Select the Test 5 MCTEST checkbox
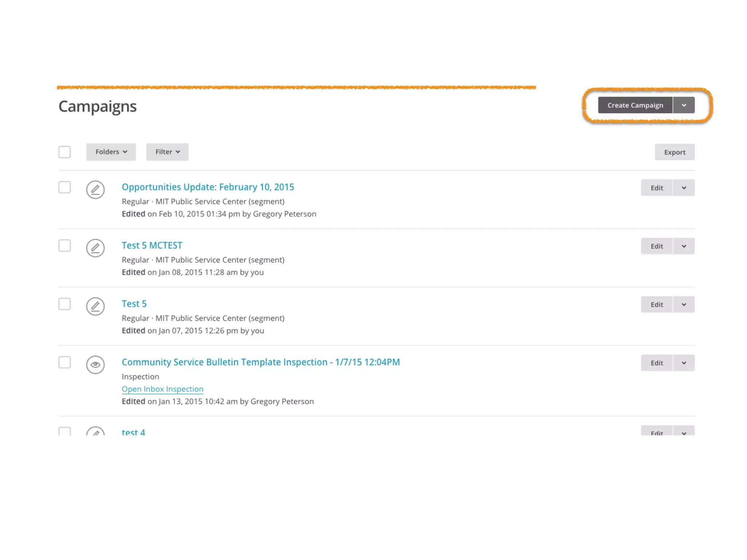747x560 pixels. (x=65, y=246)
